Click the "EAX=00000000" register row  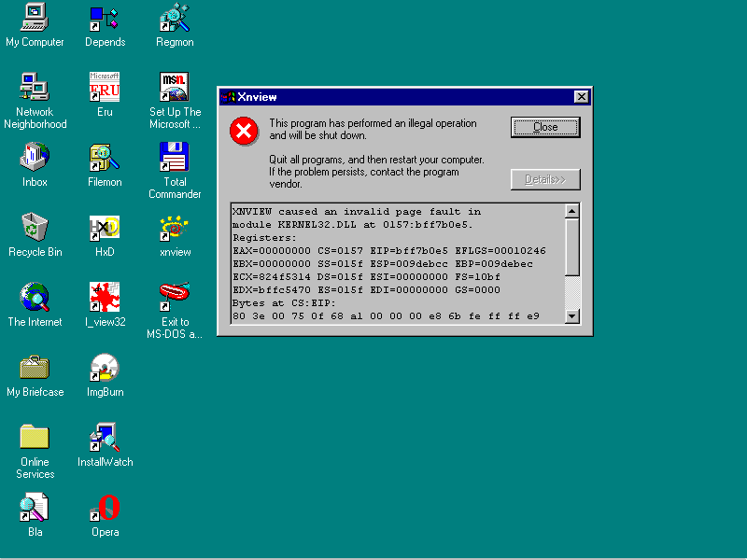point(388,250)
